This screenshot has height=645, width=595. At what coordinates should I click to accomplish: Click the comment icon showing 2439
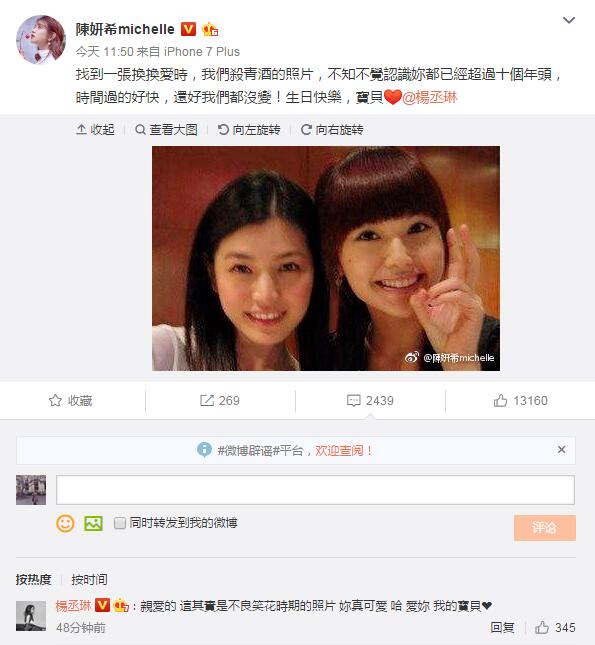(370, 400)
